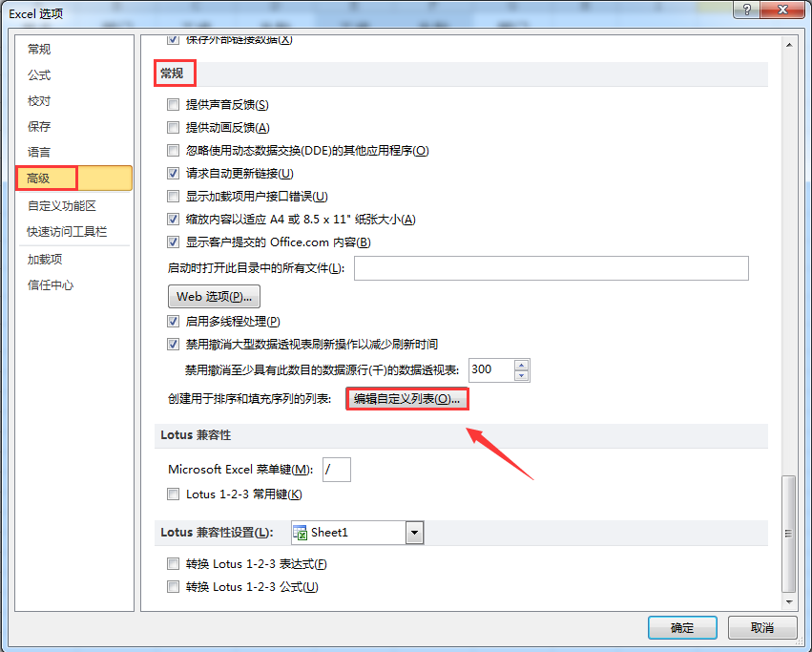The image size is (812, 652).
Task: Uncheck 禁用撤消大型数据透视表刷新操作 option
Action: click(x=173, y=345)
